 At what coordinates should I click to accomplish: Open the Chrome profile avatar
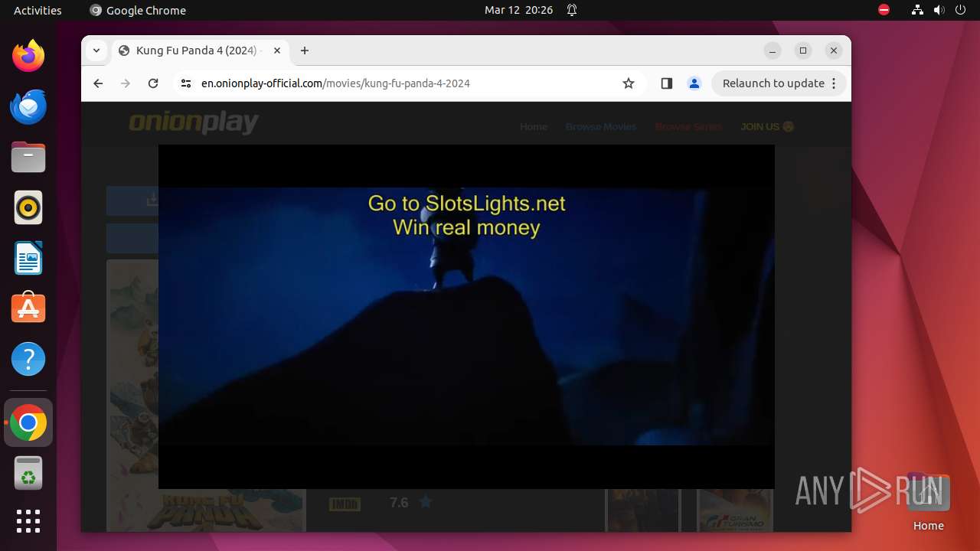[x=694, y=83]
